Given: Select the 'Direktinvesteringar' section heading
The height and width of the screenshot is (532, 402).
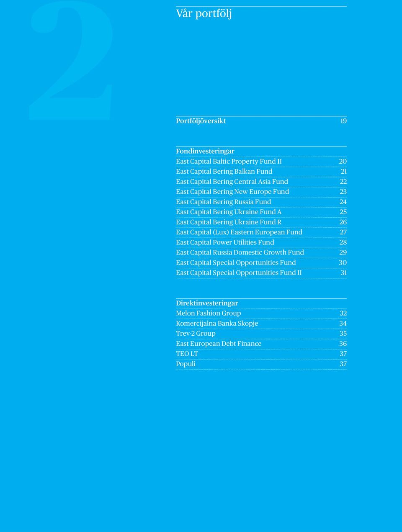Looking at the screenshot, I should click(x=207, y=303).
